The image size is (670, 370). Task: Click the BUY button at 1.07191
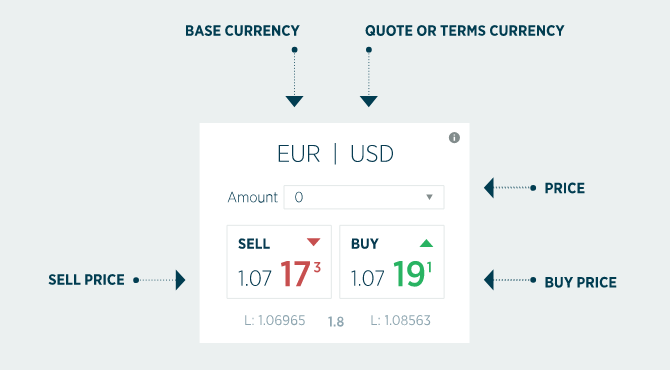(x=392, y=261)
